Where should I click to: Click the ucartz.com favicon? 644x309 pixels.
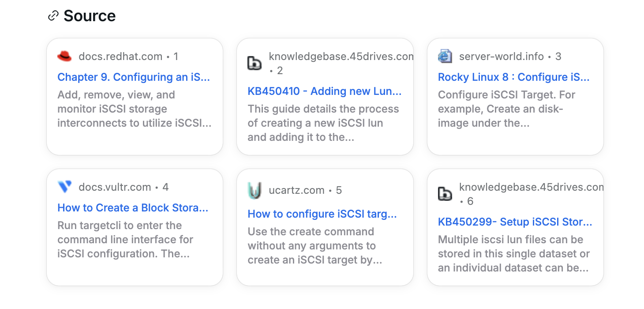point(255,190)
